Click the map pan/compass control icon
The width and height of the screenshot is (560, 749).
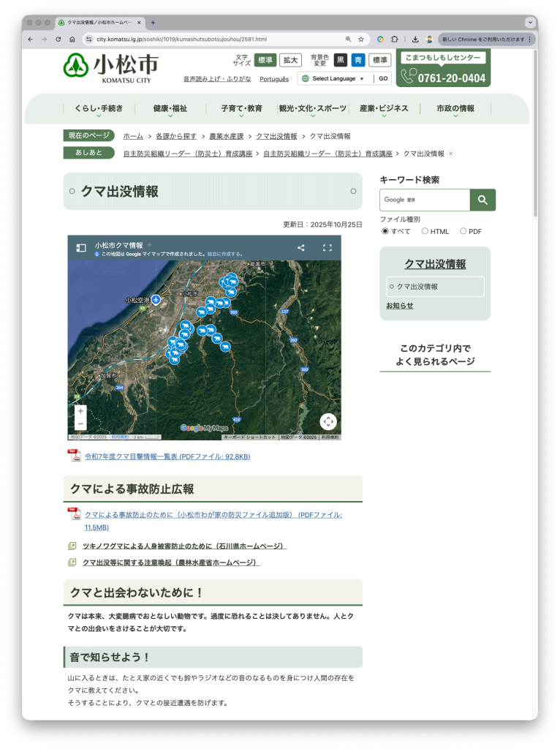click(328, 421)
